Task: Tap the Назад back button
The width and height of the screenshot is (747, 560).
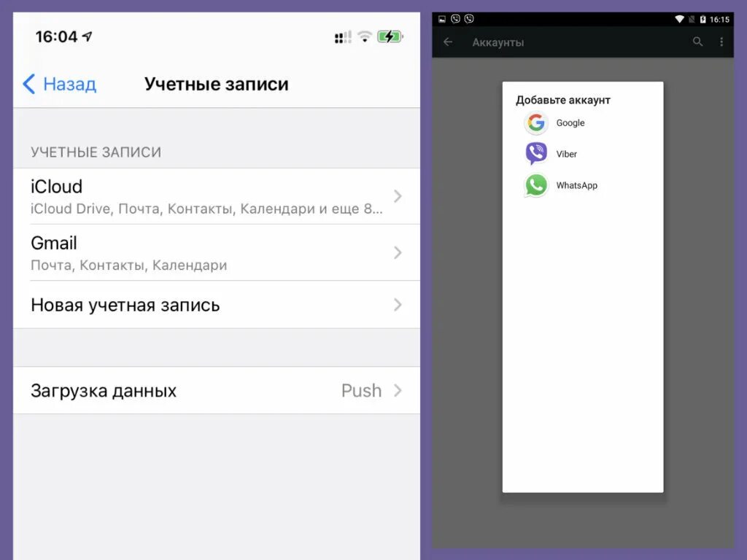Action: pyautogui.click(x=60, y=84)
